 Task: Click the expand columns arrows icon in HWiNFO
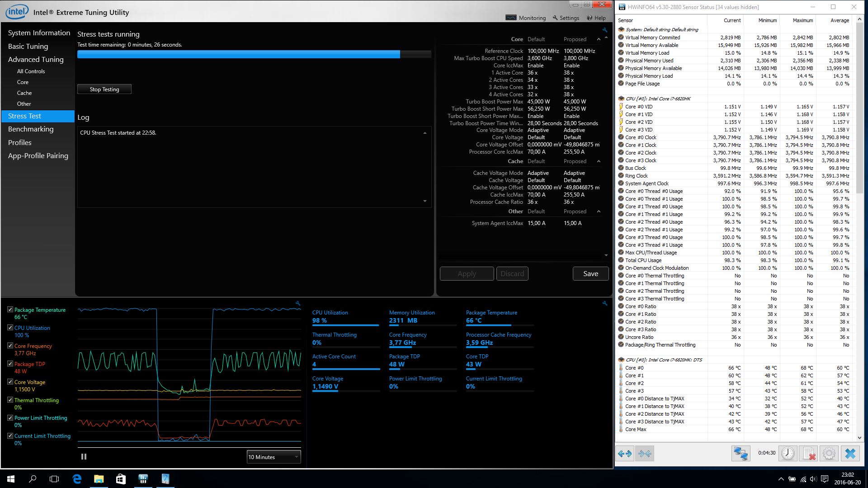(625, 453)
